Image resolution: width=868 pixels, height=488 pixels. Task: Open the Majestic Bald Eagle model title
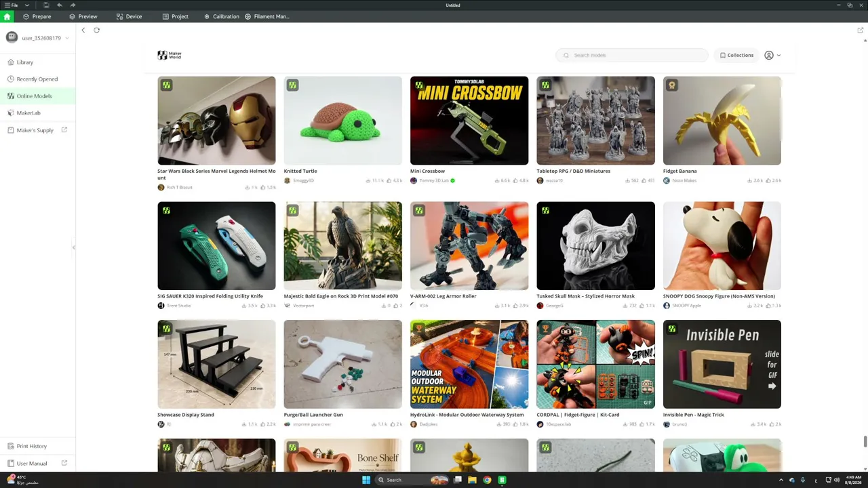(341, 296)
